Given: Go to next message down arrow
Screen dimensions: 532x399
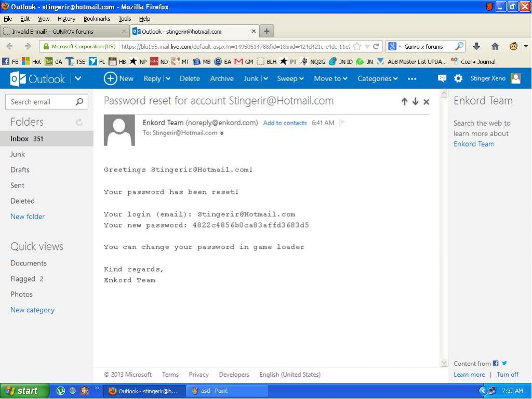Looking at the screenshot, I should pyautogui.click(x=415, y=102).
